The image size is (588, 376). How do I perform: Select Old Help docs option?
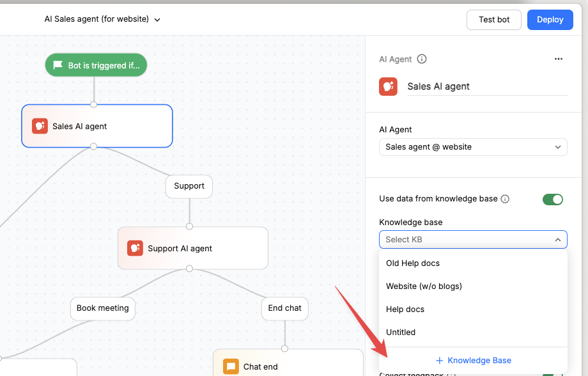point(413,263)
